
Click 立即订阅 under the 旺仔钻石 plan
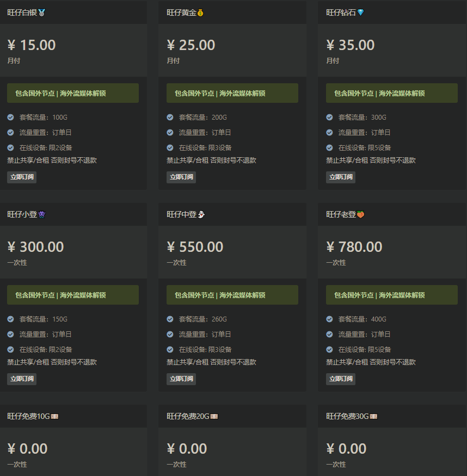pos(341,177)
